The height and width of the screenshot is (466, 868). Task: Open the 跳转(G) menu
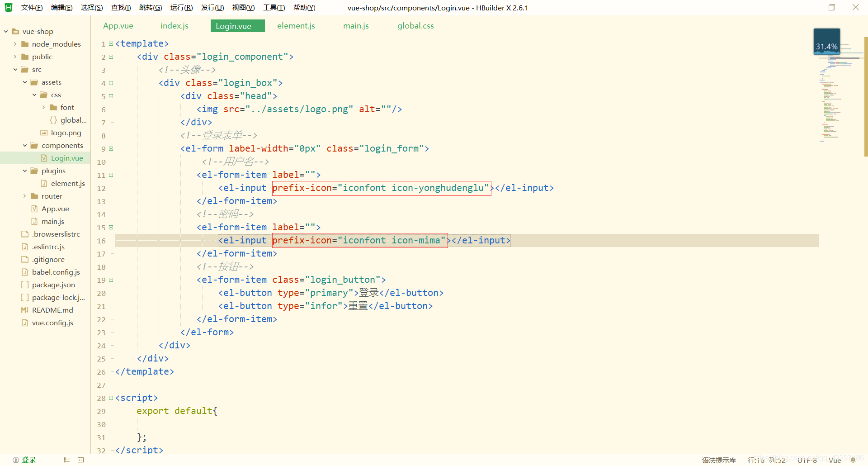pos(151,8)
